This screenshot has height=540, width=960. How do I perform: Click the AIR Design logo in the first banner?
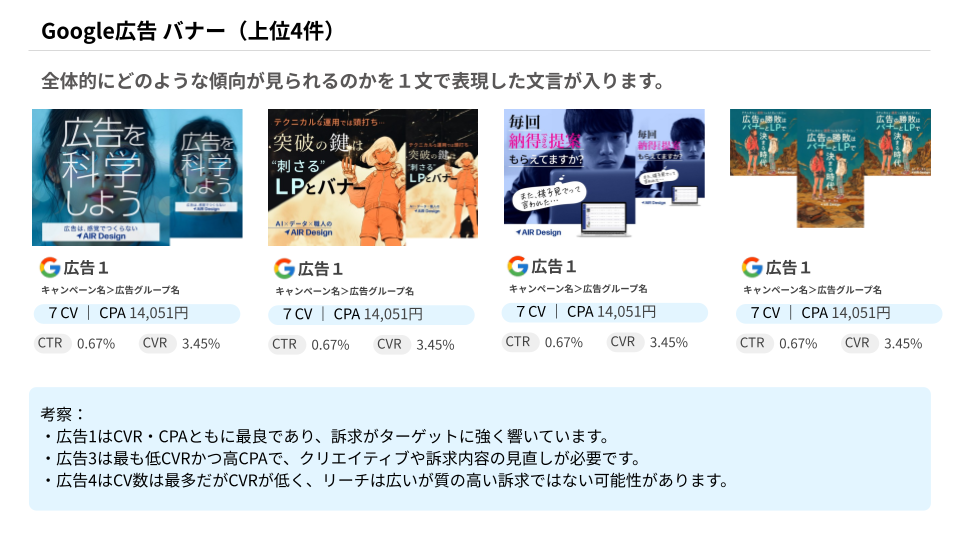(101, 236)
